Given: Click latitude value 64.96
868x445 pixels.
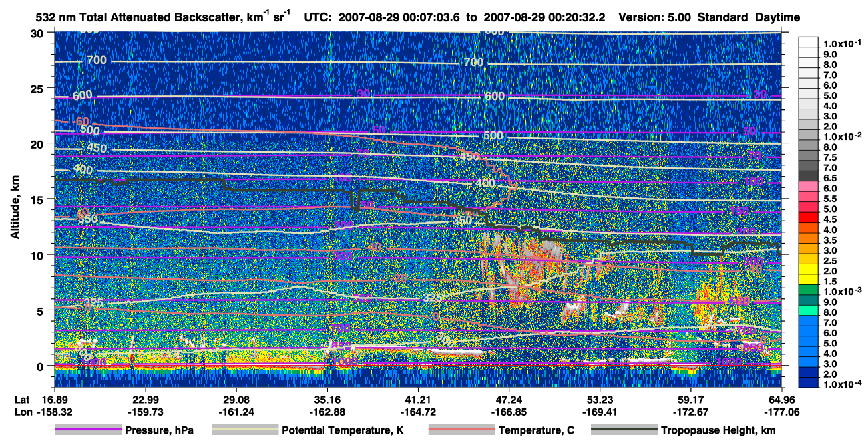Looking at the screenshot, I should [x=782, y=399].
